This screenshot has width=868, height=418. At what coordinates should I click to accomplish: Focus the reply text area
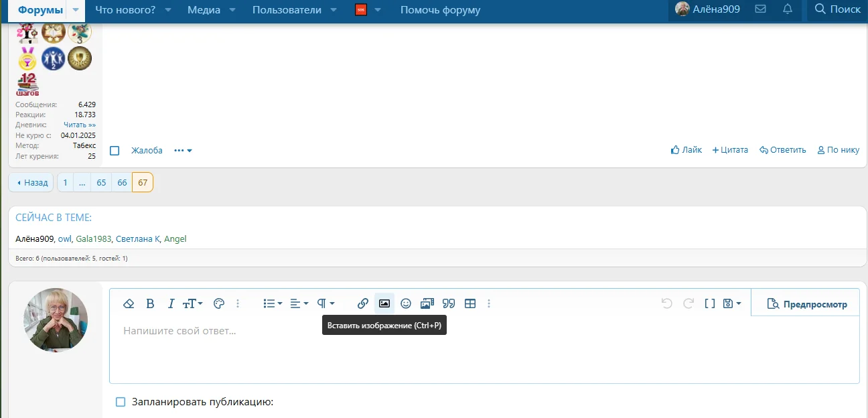(484, 350)
